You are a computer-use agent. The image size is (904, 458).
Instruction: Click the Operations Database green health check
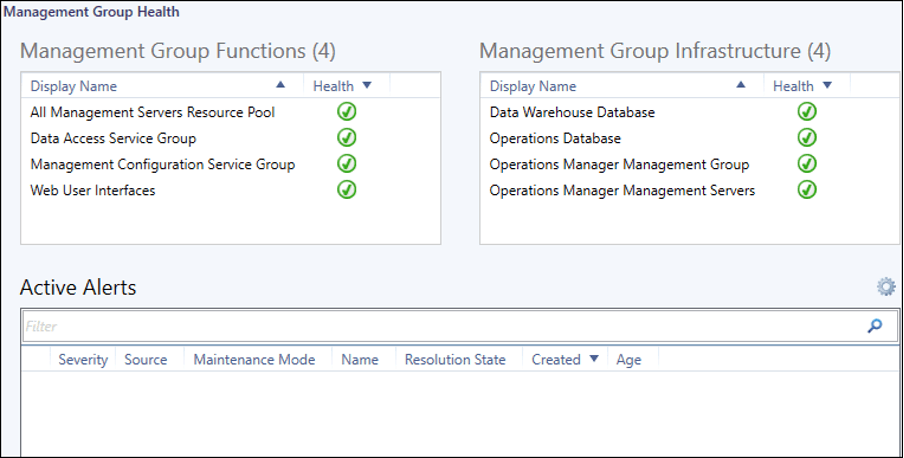coord(807,138)
